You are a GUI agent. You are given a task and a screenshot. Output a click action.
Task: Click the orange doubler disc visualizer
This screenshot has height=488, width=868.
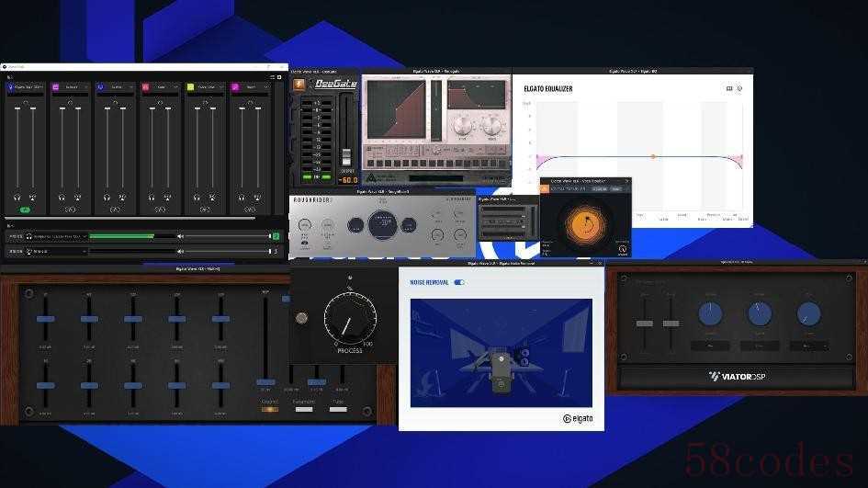(x=585, y=224)
